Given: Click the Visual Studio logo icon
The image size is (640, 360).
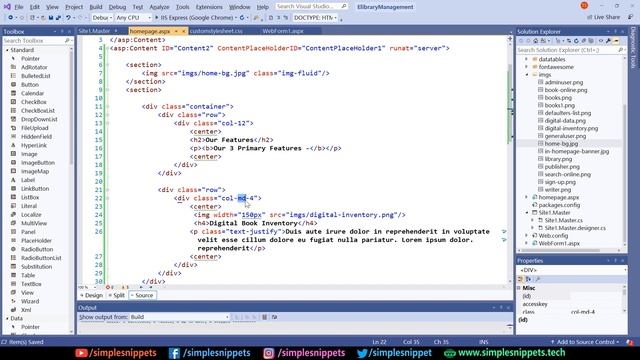Looking at the screenshot, I should [x=7, y=7].
